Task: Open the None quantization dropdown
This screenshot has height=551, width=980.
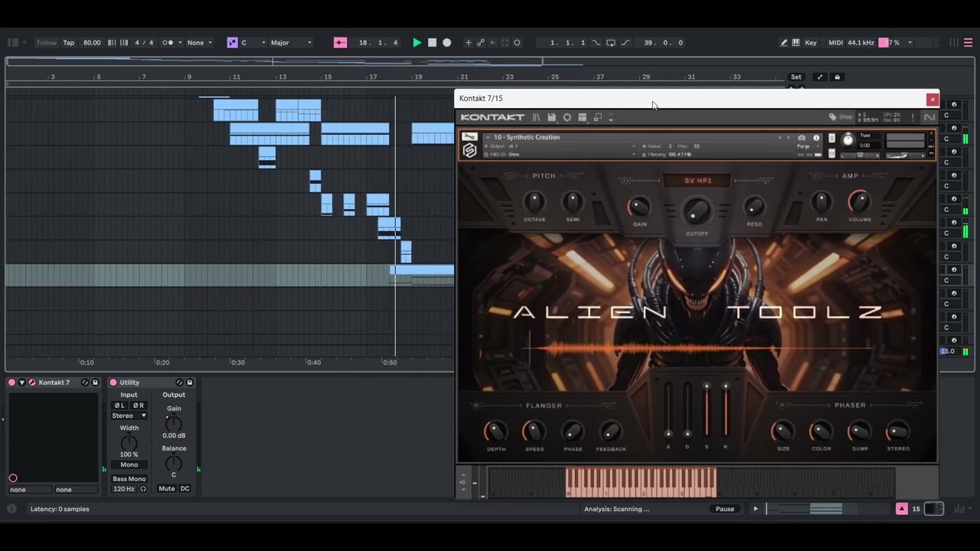Action: point(200,43)
